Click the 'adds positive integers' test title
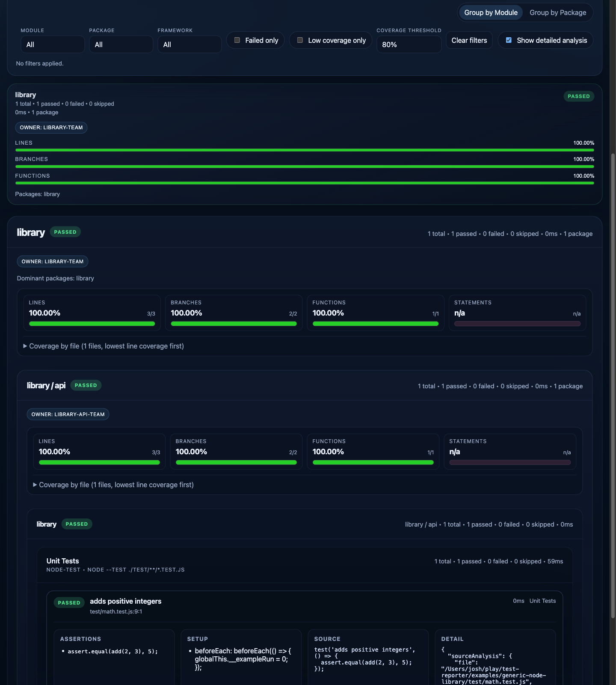Viewport: 616px width, 685px height. tap(126, 601)
